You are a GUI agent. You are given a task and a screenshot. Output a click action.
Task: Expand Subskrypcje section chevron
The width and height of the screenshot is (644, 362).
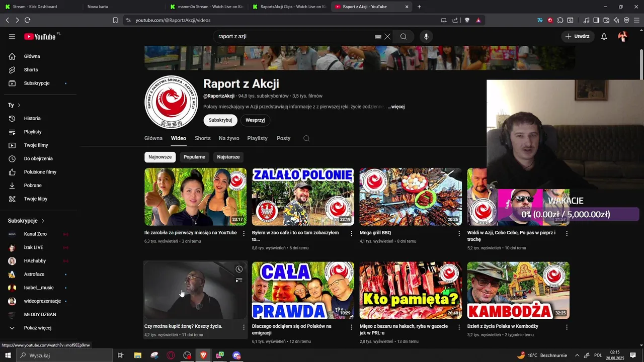pos(43,221)
